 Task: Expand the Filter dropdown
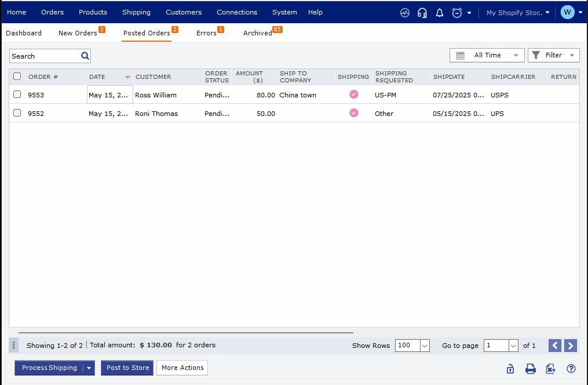coord(553,55)
